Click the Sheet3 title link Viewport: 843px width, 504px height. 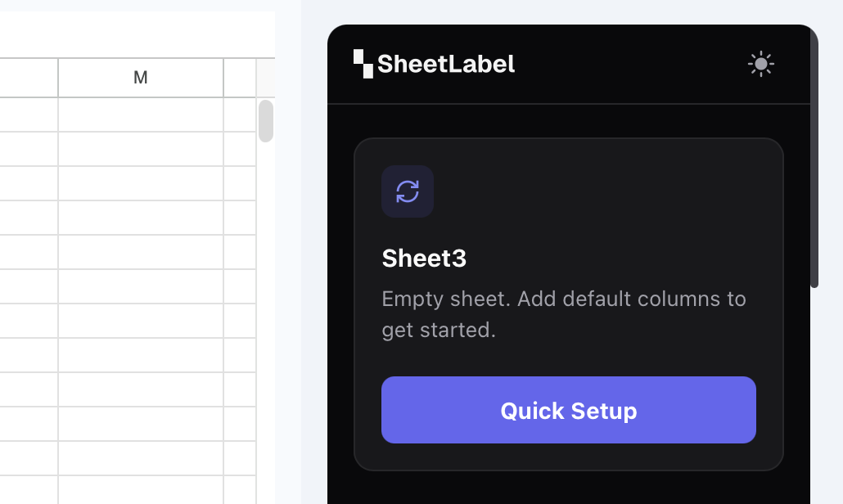[423, 258]
